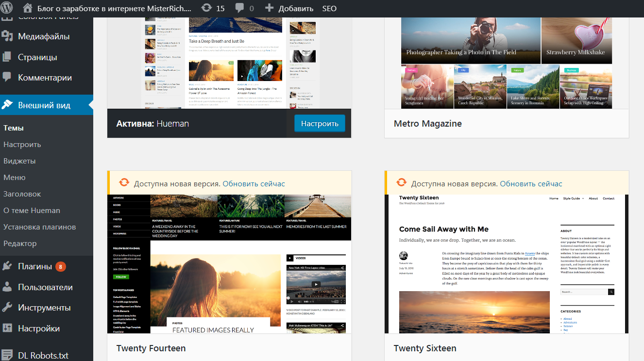
Task: Click the Страницы sidebar icon
Action: 7,57
